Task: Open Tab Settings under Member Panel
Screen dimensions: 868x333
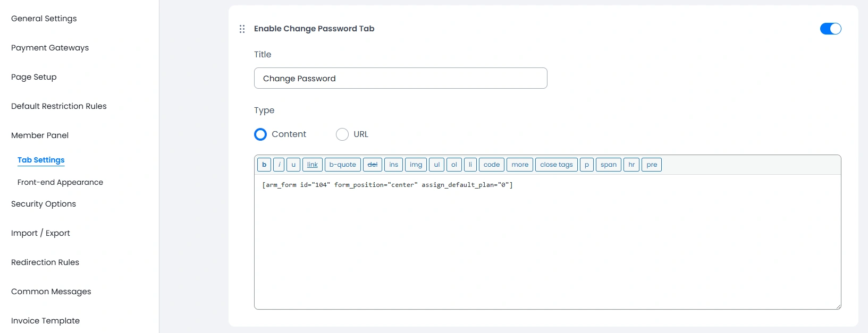Action: (41, 159)
